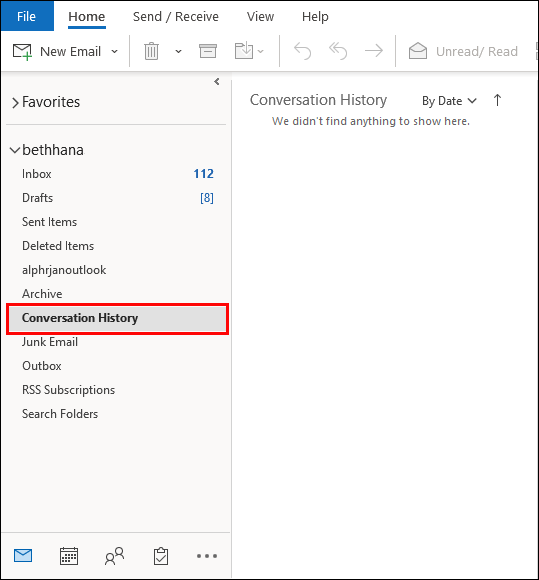This screenshot has width=539, height=580.
Task: Click the Reply All double-arrow icon
Action: (x=338, y=51)
